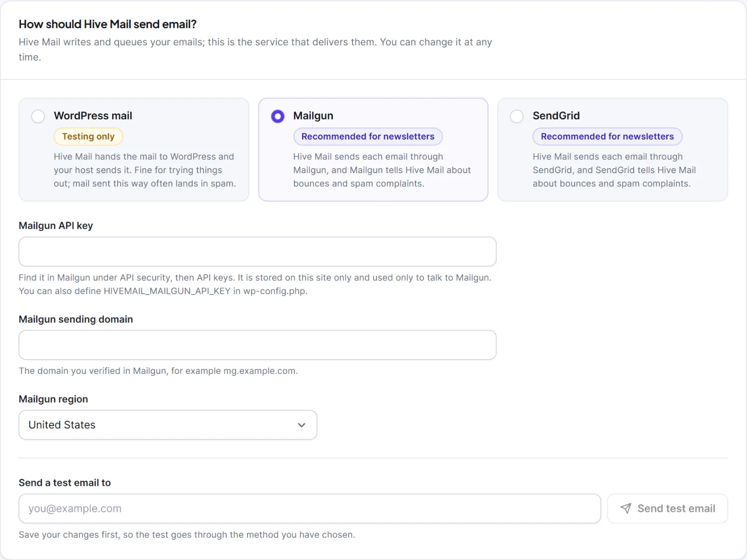Click the WordPress mail card description text
The image size is (747, 560).
point(145,170)
